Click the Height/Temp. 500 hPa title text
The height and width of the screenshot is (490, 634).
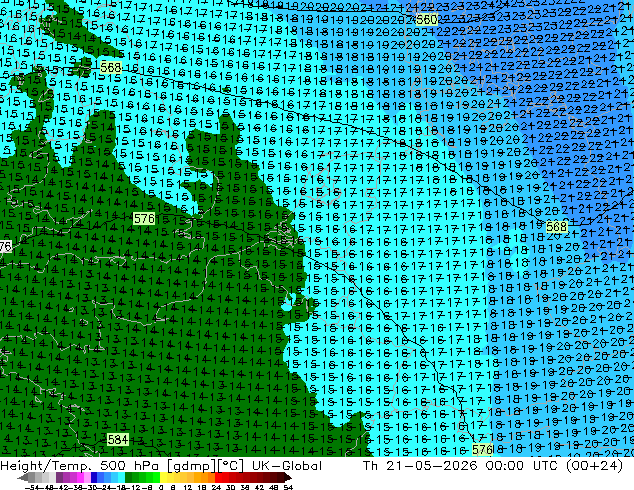(x=79, y=466)
